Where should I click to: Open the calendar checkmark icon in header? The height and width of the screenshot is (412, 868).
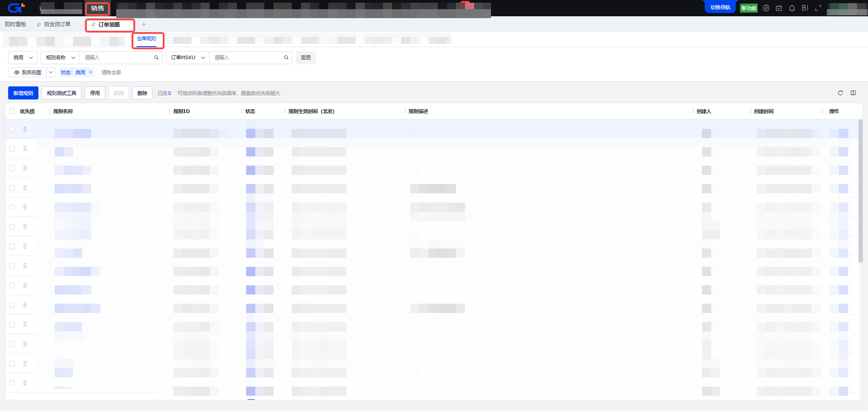point(779,8)
